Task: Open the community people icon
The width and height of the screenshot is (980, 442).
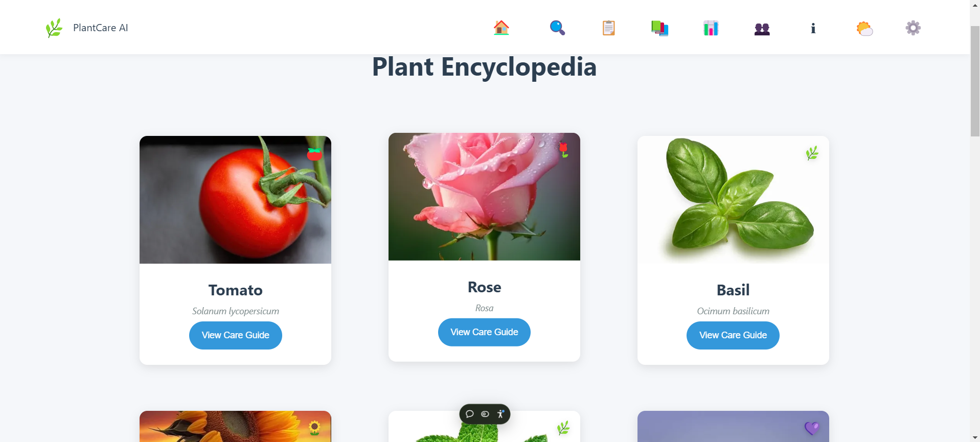Action: click(x=762, y=29)
